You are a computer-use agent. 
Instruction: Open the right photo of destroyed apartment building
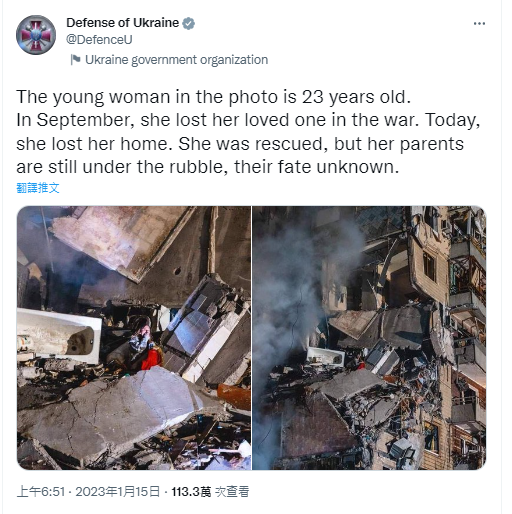click(x=369, y=338)
